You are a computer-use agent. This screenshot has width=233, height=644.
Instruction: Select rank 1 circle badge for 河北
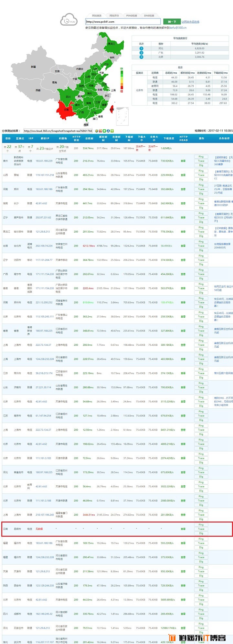click(141, 48)
